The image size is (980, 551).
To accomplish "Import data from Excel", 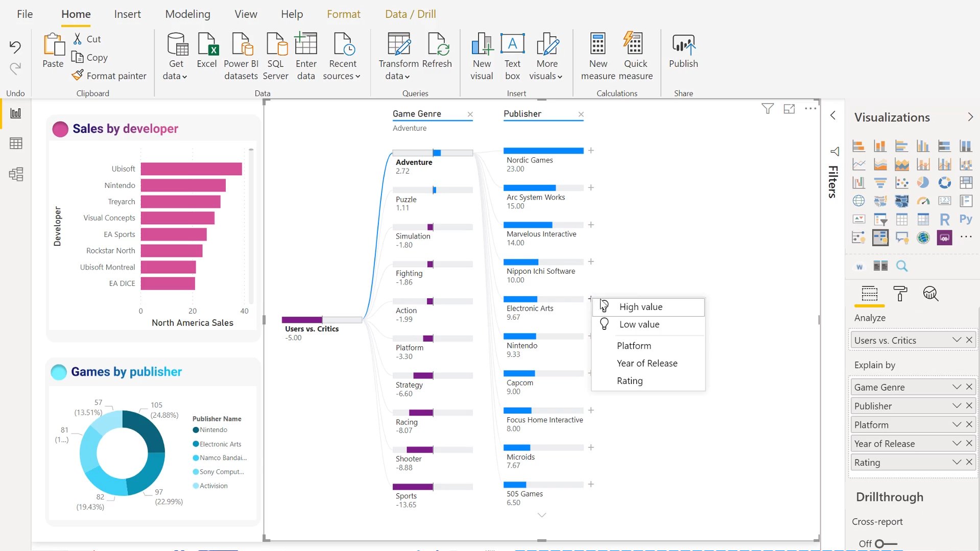I will 207,51.
